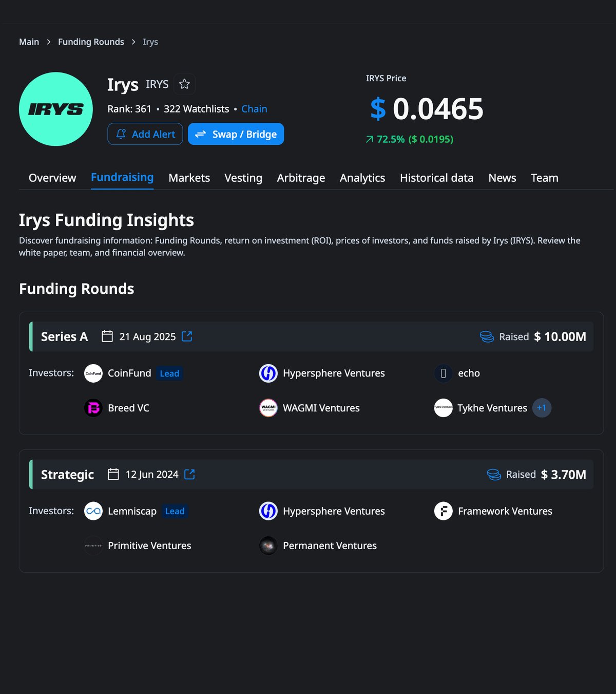The height and width of the screenshot is (694, 616).
Task: Open Permanent Ventures name link
Action: pos(330,546)
